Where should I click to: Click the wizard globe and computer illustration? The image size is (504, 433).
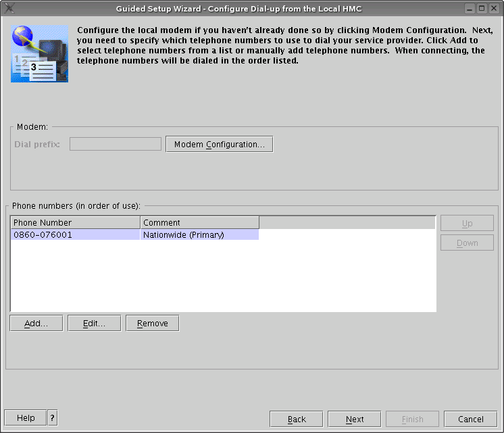40,53
